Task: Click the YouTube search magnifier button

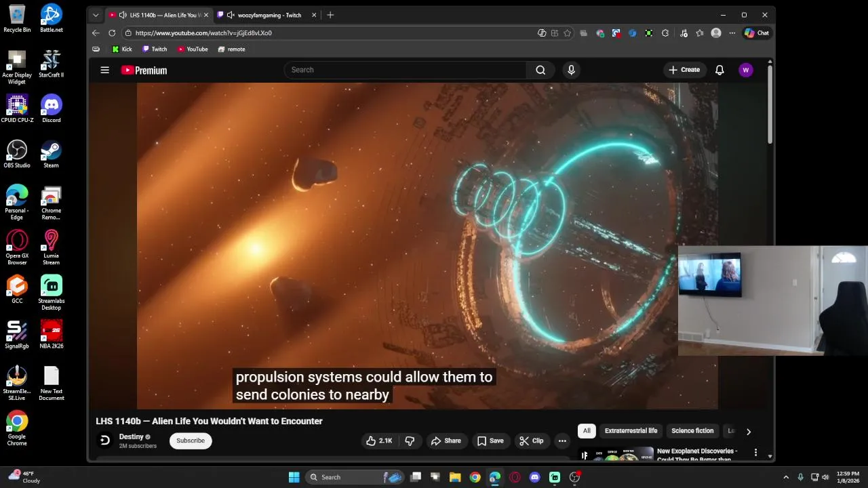Action: click(540, 70)
